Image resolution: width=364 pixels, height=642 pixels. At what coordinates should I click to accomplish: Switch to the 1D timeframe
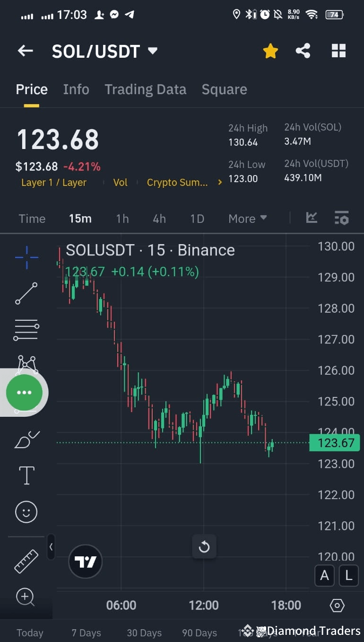coord(197,219)
